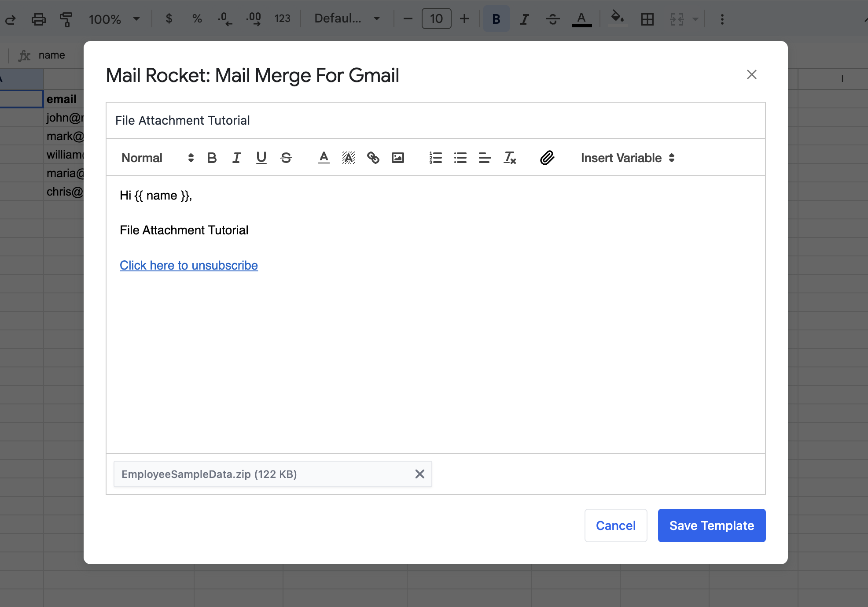
Task: Insert an image into the email body
Action: (398, 158)
